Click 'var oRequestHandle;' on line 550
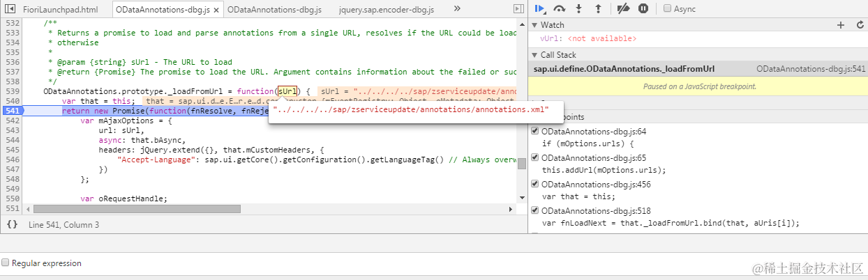The image size is (868, 280). point(124,199)
